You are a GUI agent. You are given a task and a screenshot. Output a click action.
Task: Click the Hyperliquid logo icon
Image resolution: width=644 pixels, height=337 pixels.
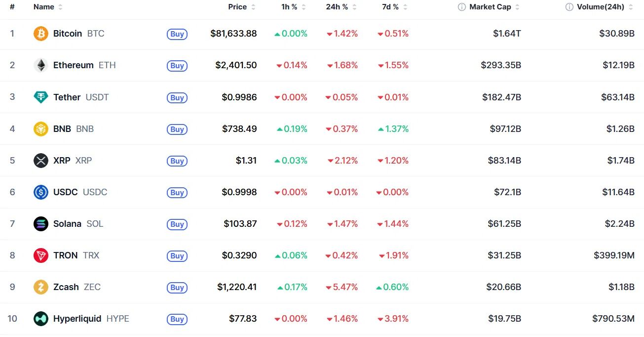click(41, 318)
